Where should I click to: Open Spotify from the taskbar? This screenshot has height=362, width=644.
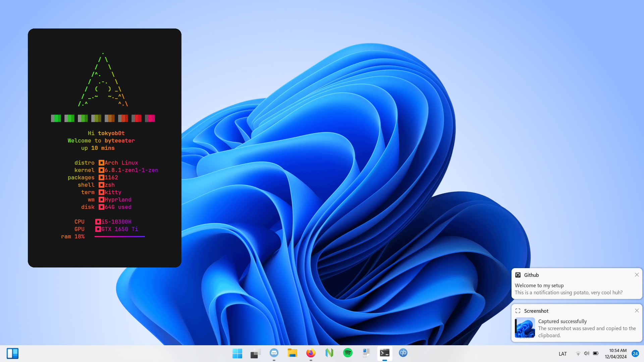[x=348, y=353]
